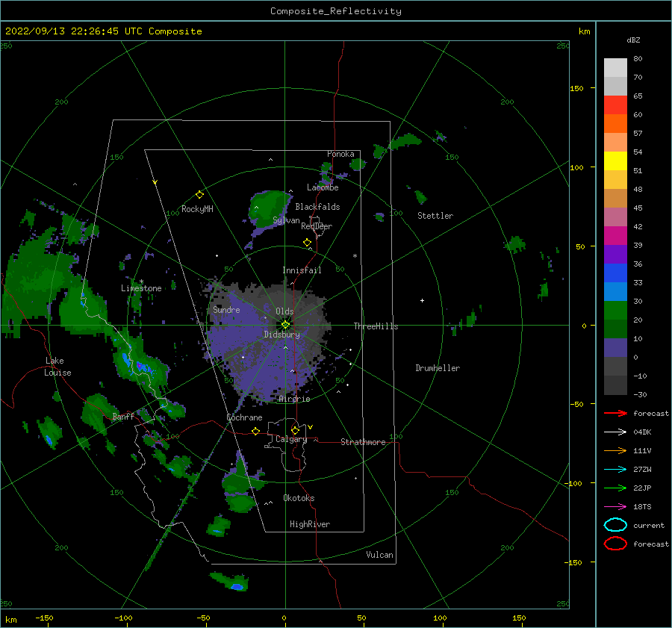672x628 pixels.
Task: Select the slate purple 0-10 dBZ swatch
Action: [615, 347]
